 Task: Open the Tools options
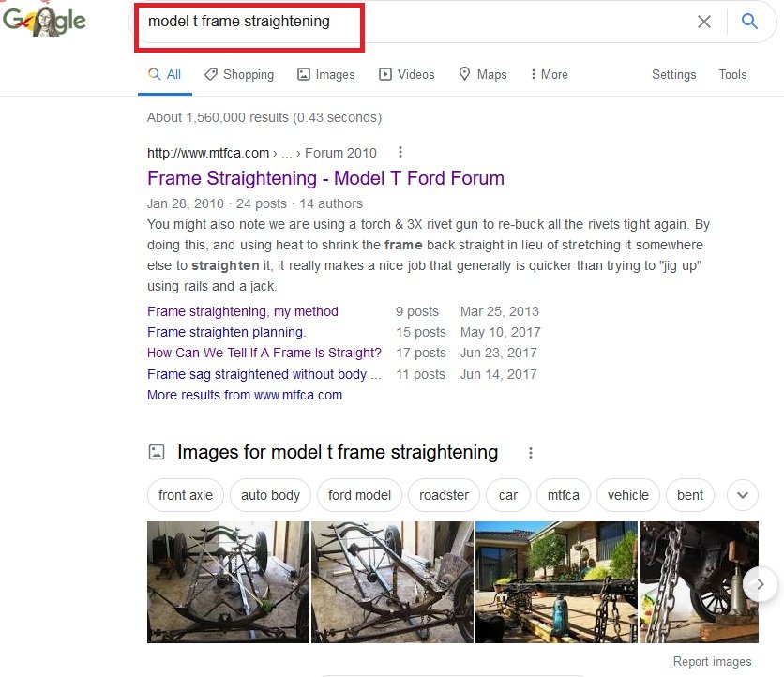click(x=732, y=74)
